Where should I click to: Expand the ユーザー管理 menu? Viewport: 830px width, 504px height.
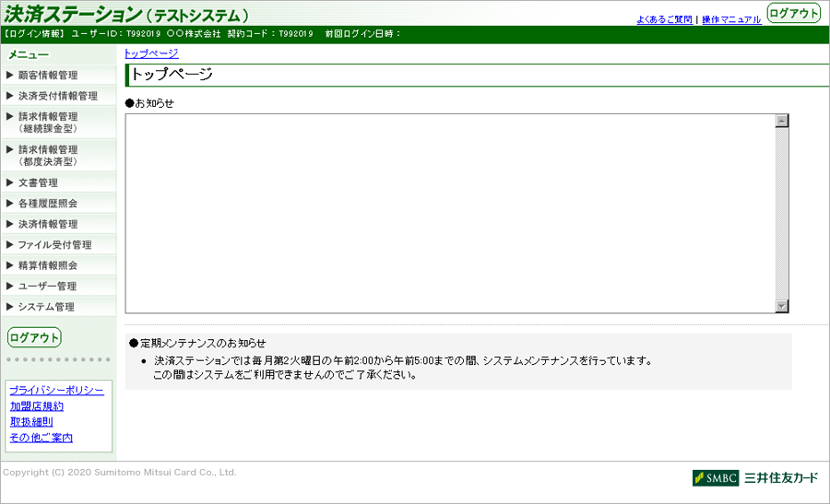(x=47, y=287)
